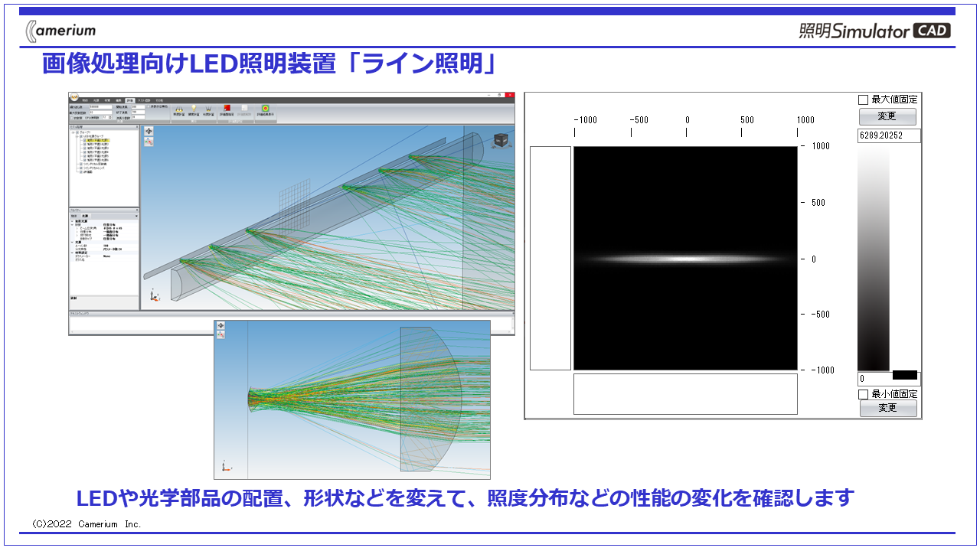Click the view cube in the 3D viewport

point(501,140)
